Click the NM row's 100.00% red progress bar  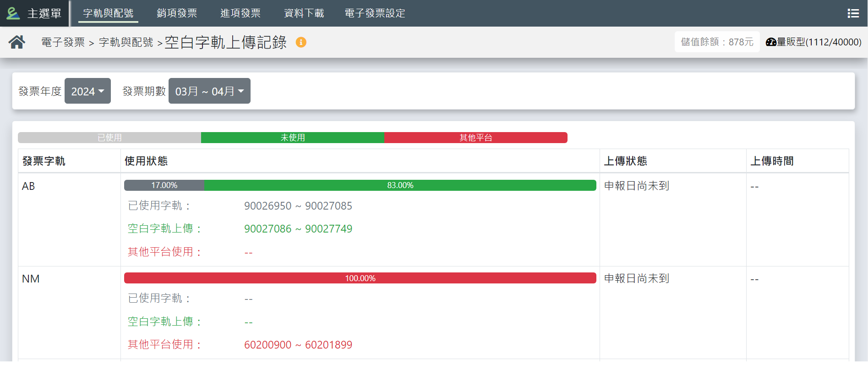click(360, 278)
